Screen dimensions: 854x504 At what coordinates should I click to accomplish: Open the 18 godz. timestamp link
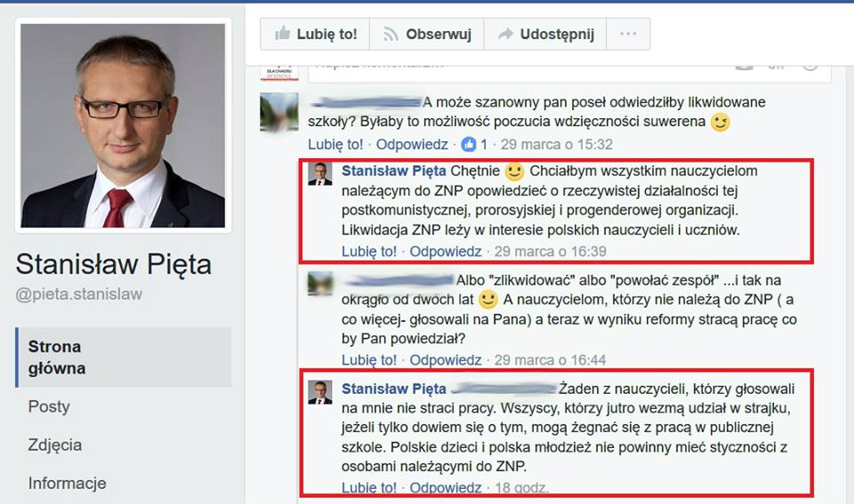pos(522,488)
